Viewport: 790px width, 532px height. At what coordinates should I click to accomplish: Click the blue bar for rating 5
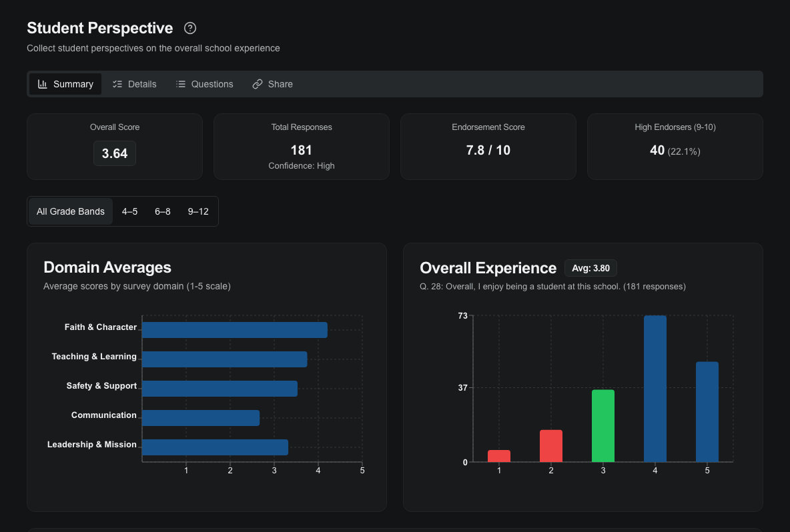pyautogui.click(x=707, y=412)
